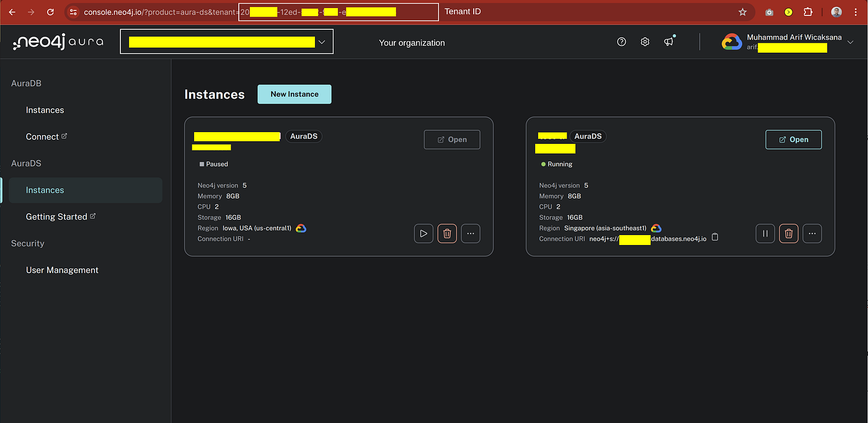Image resolution: width=868 pixels, height=423 pixels.
Task: Click the Iowa, USA (us-central1) text
Action: (257, 228)
